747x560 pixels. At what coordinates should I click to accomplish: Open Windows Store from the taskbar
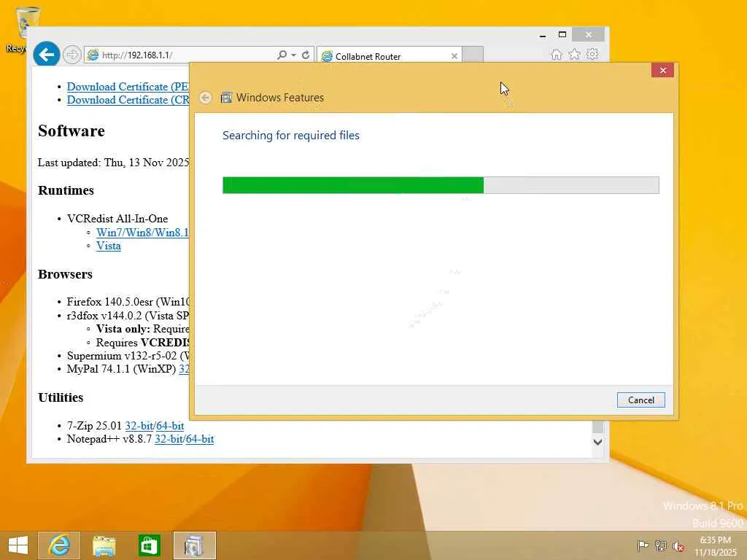149,545
